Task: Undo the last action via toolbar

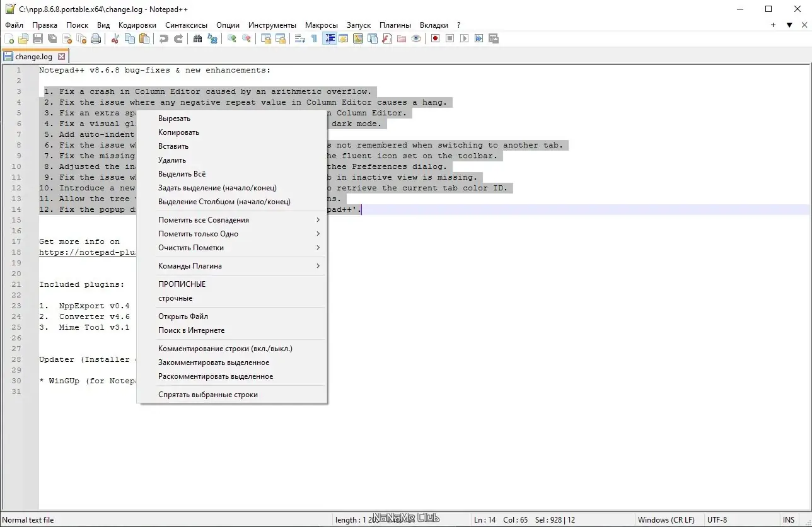Action: [x=164, y=38]
